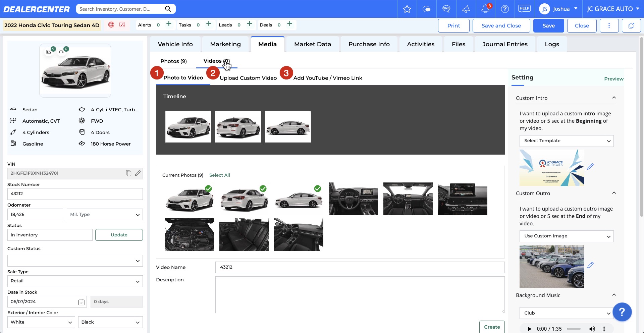Deselect the side-profile white Civic photo
Image resolution: width=644 pixels, height=333 pixels.
tap(299, 199)
